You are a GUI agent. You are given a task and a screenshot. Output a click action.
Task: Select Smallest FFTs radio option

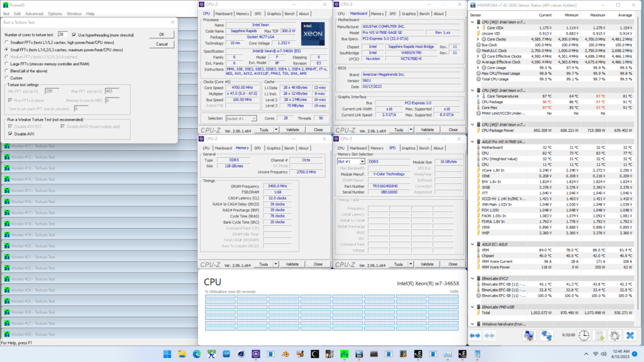[6, 42]
